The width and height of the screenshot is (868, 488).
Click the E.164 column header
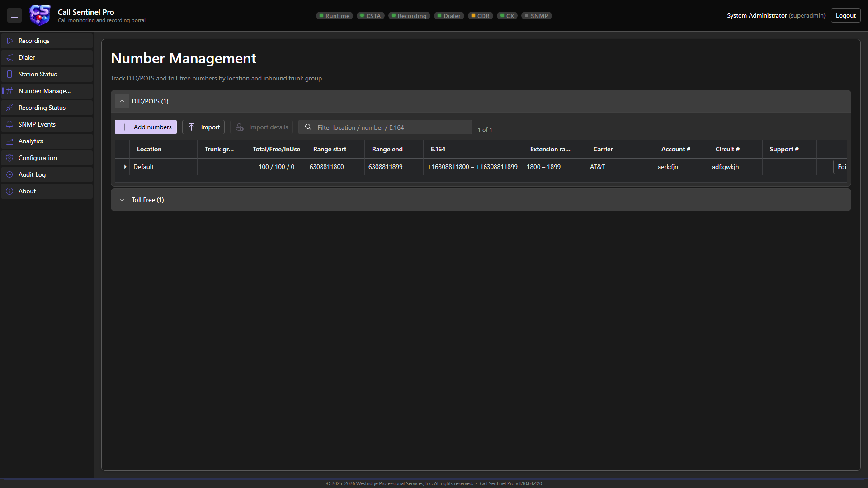click(x=473, y=149)
